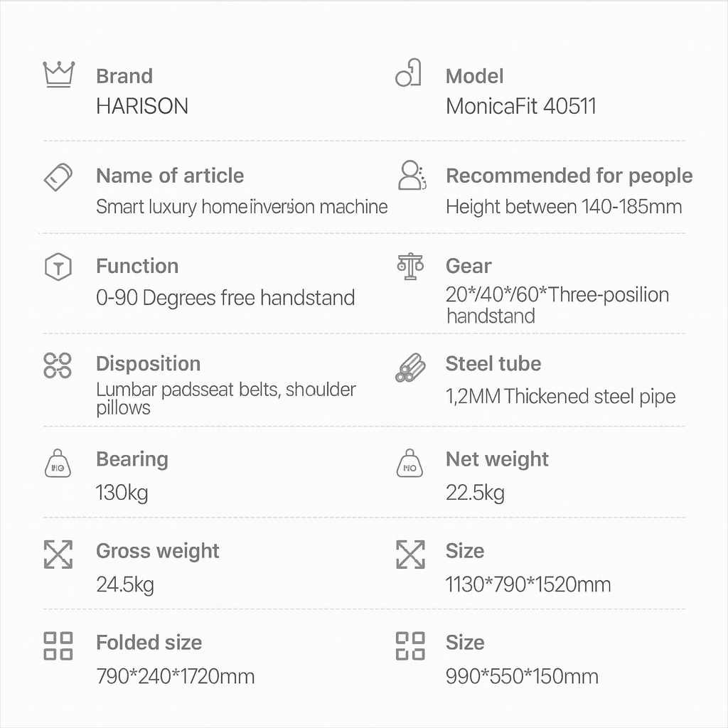Click the hexagon Function icon
This screenshot has width=728, height=728.
point(58,267)
